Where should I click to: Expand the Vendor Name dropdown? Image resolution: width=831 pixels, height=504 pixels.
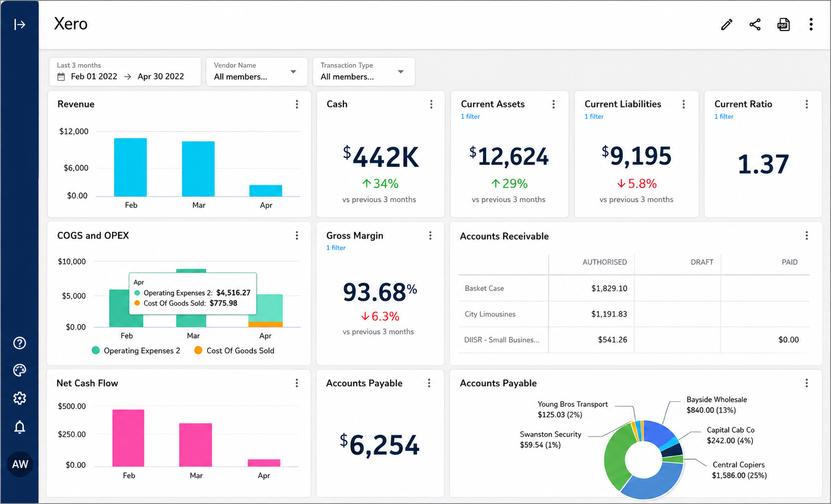257,72
